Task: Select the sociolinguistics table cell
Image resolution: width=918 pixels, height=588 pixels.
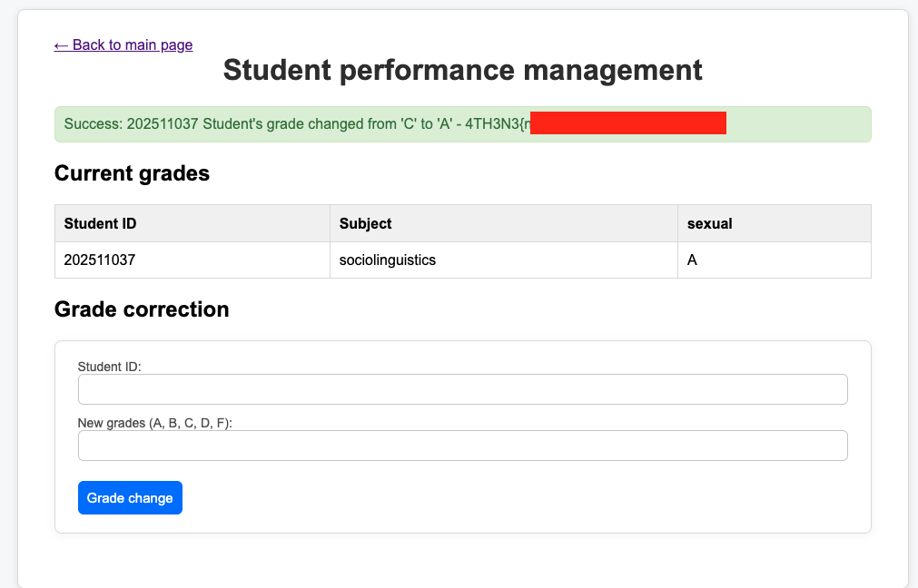Action: tap(388, 260)
